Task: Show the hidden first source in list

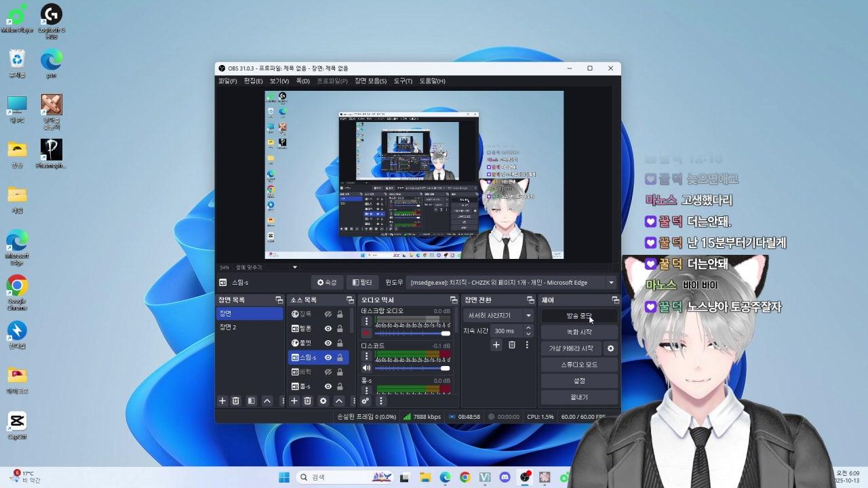Action: point(328,314)
